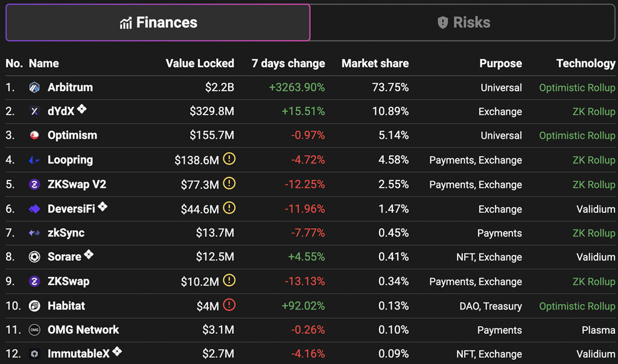The height and width of the screenshot is (364, 618).
Task: Click the Optimism logo icon
Action: [34, 136]
